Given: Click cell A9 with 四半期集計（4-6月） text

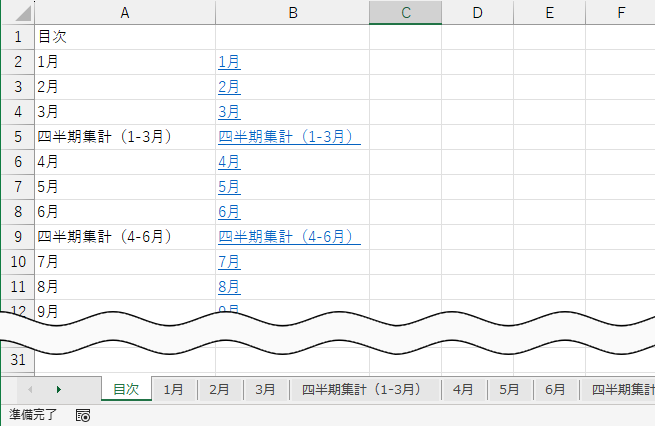Looking at the screenshot, I should pyautogui.click(x=125, y=237).
